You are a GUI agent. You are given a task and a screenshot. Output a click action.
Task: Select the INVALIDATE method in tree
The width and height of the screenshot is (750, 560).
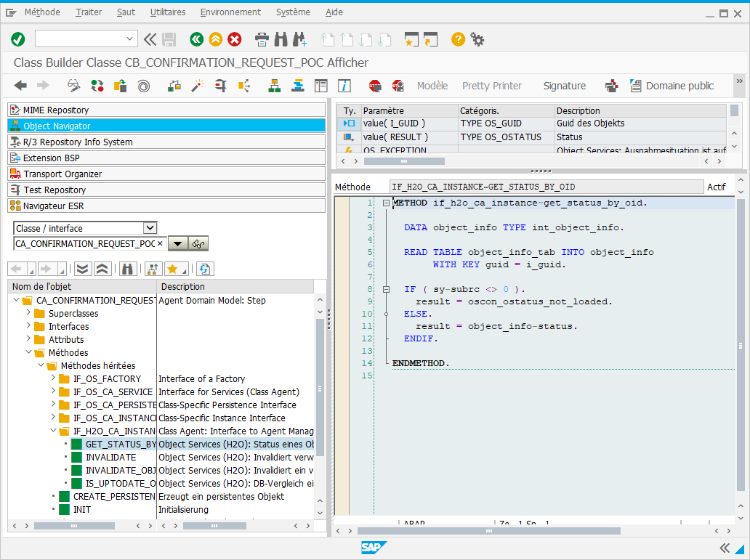(110, 457)
